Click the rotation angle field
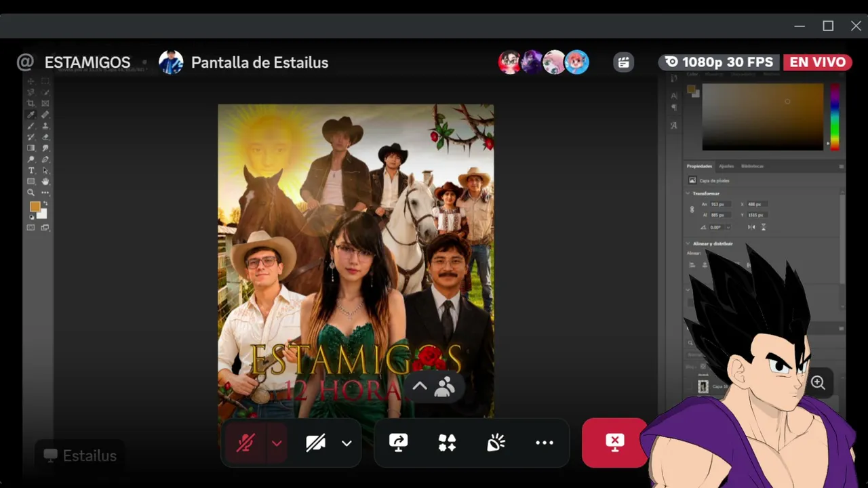 coord(716,227)
